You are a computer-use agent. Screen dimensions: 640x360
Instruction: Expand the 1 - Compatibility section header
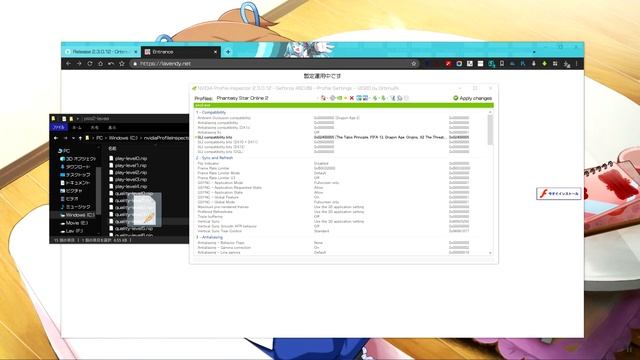pyautogui.click(x=211, y=112)
